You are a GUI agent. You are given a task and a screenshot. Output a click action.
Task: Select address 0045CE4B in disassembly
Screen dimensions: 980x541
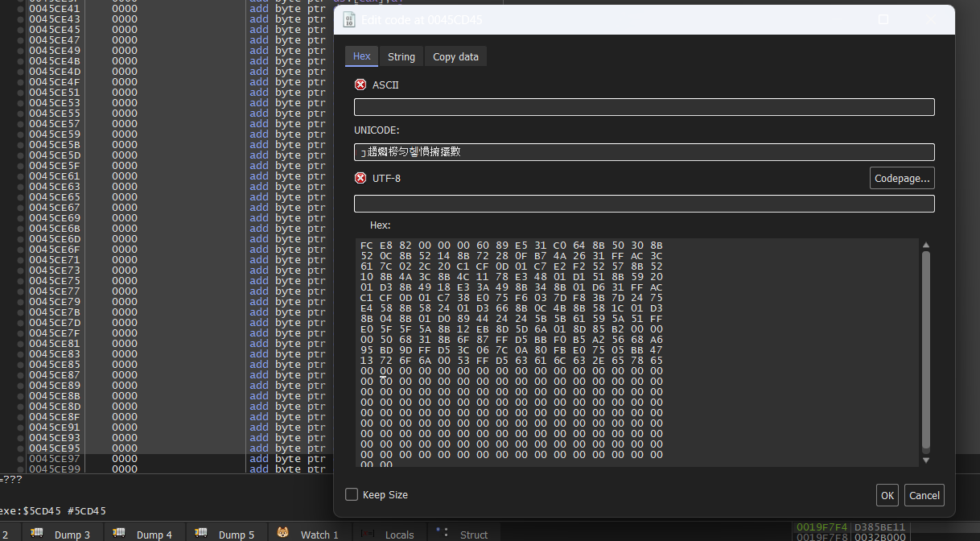coord(54,60)
